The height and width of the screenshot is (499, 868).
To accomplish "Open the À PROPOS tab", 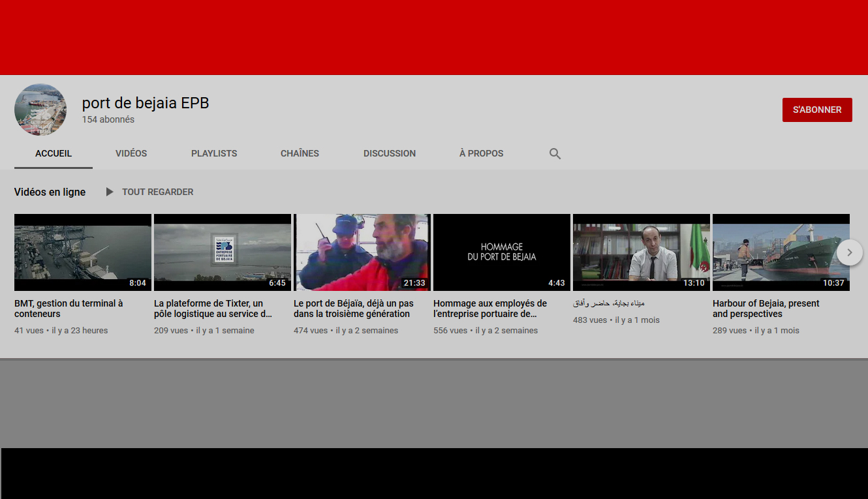I will (x=482, y=153).
